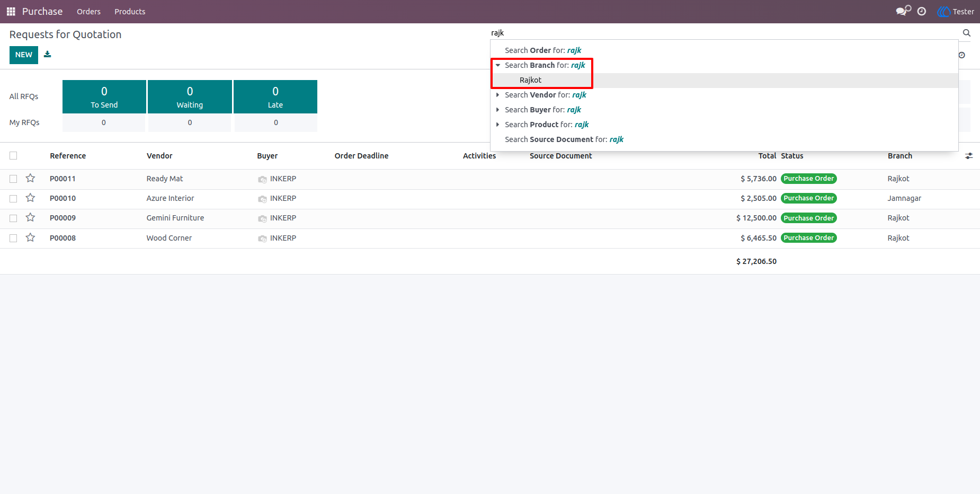
Task: Open the apps grid menu icon
Action: click(x=11, y=11)
